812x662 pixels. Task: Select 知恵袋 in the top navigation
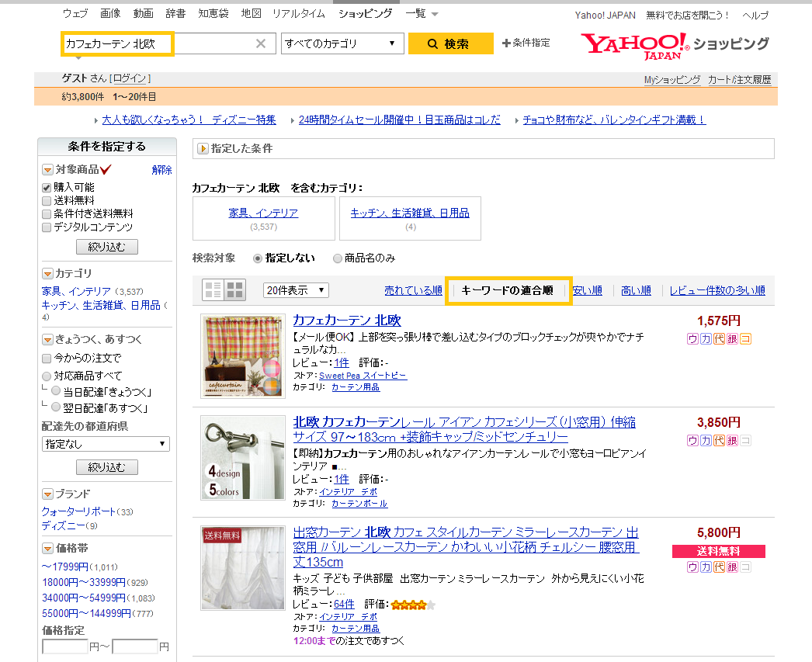213,13
